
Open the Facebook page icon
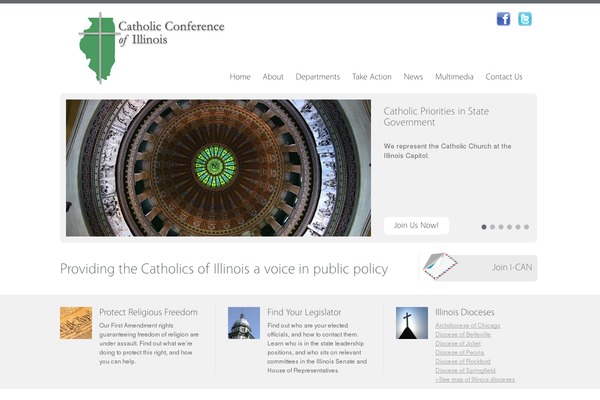click(x=503, y=19)
